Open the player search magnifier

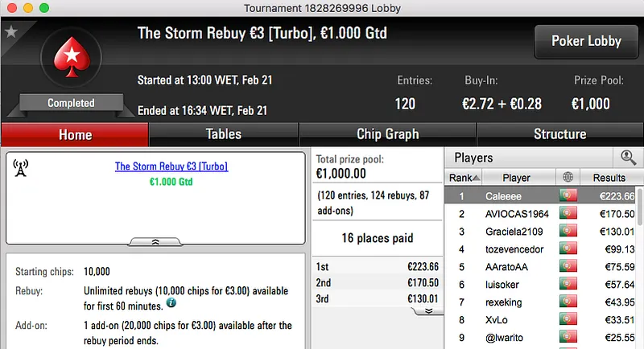pyautogui.click(x=626, y=158)
